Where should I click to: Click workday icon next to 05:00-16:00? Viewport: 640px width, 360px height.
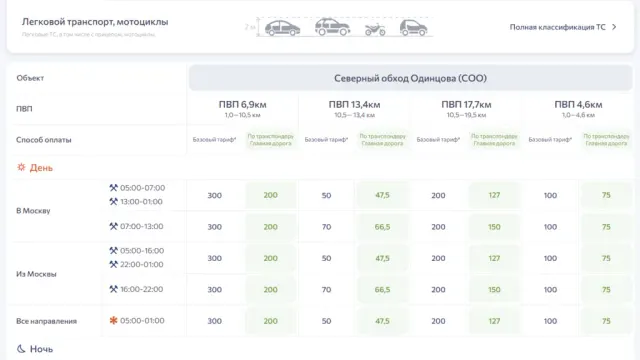(113, 251)
